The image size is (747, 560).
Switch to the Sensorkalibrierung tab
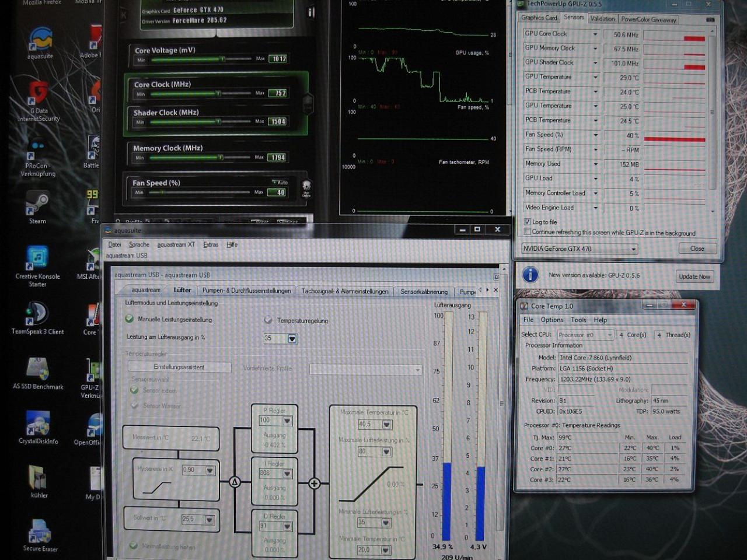(x=424, y=291)
